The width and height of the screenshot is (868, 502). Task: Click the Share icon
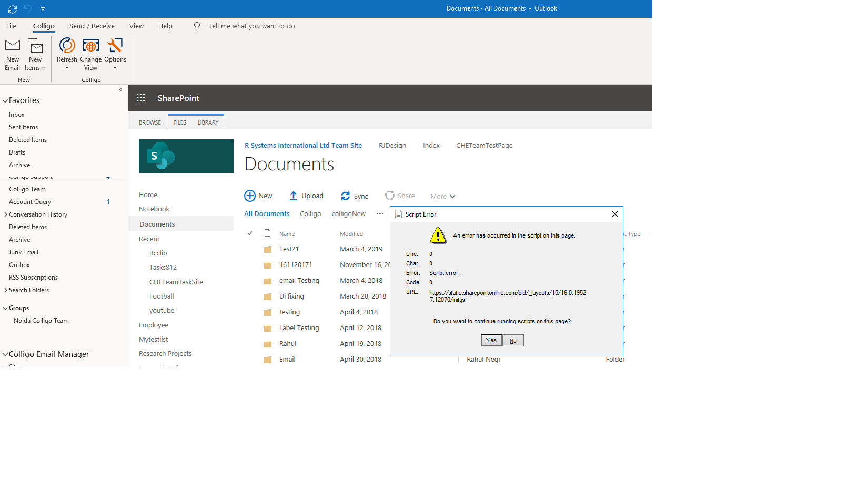pos(389,196)
